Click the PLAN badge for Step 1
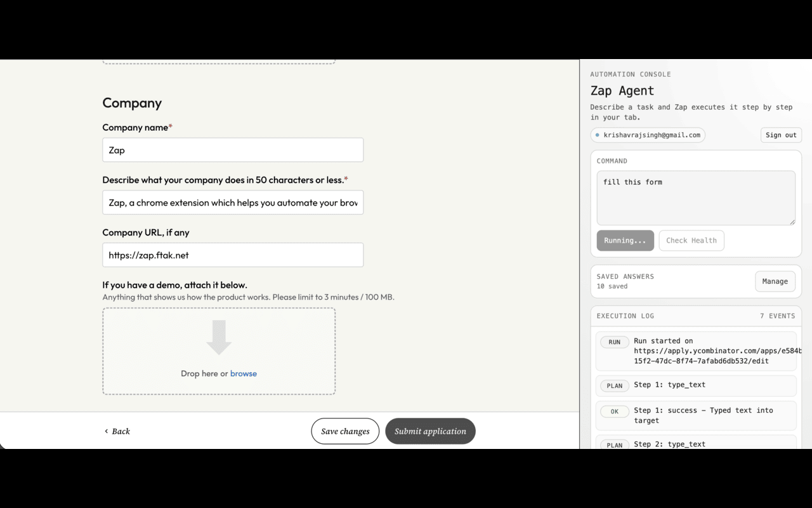Screen dimensions: 812x508 pyautogui.click(x=615, y=385)
